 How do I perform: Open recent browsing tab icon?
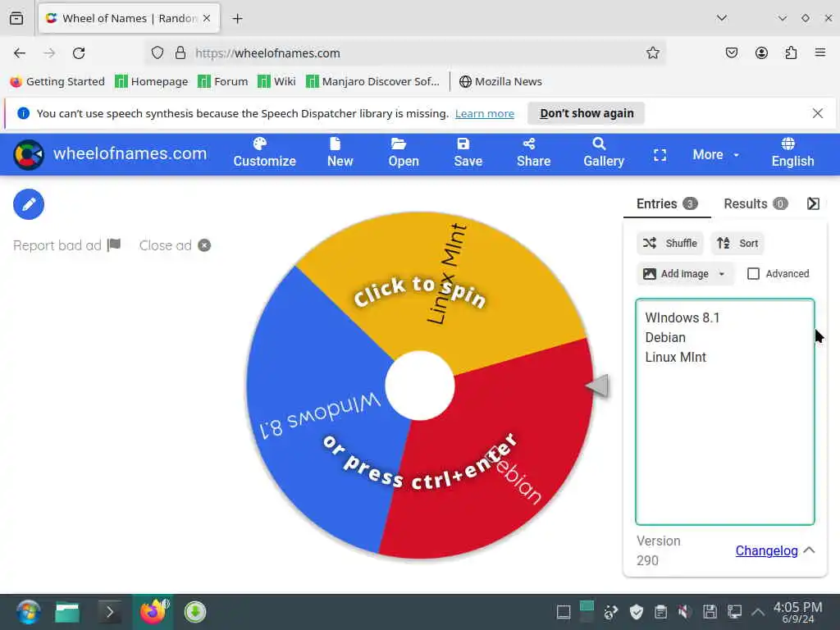(x=16, y=18)
